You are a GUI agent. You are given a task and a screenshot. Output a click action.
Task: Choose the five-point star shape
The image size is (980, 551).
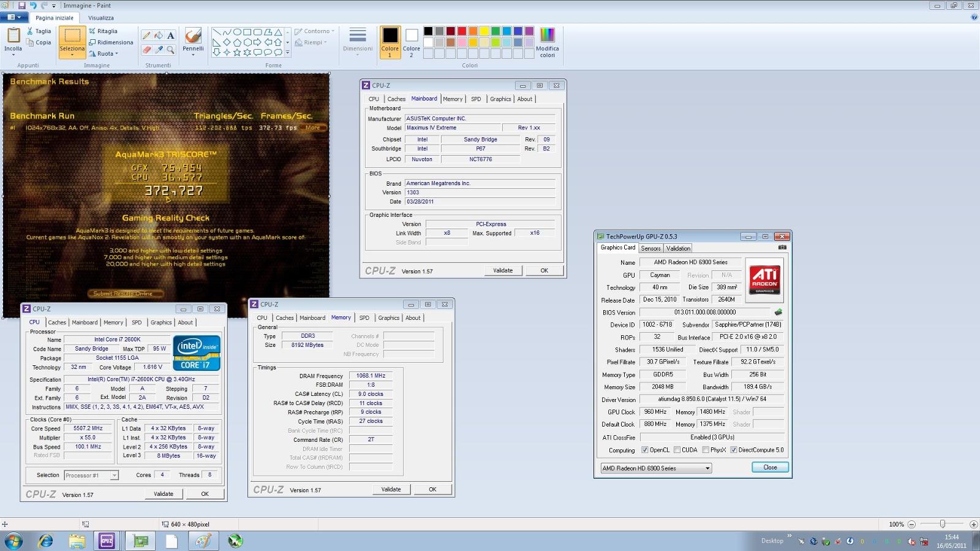click(237, 53)
